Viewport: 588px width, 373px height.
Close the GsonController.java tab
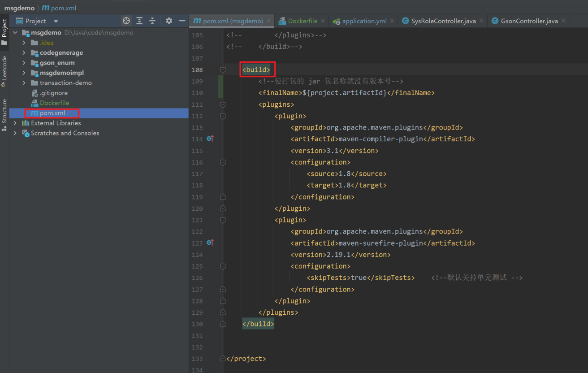click(563, 21)
